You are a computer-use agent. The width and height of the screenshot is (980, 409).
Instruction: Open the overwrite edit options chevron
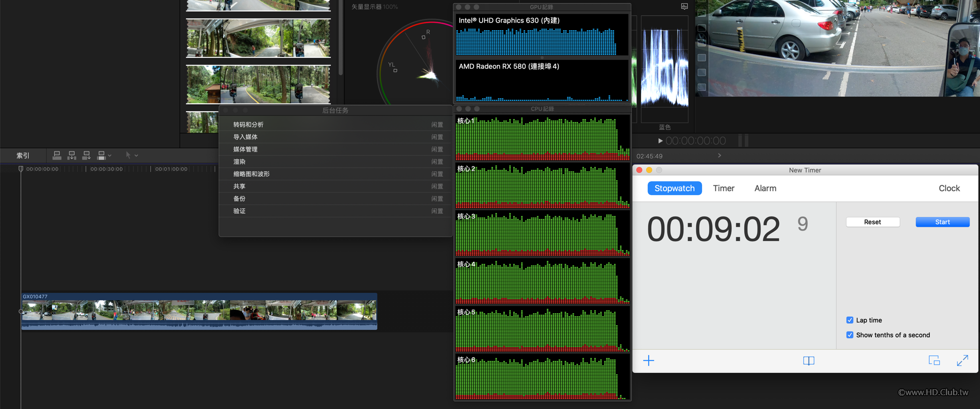(110, 156)
